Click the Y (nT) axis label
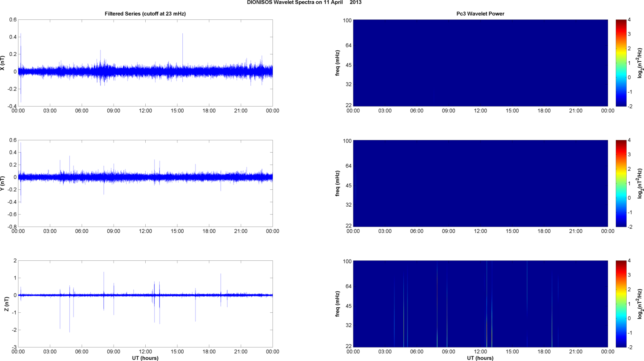Viewport: 644px width, 361px height. tap(3, 183)
